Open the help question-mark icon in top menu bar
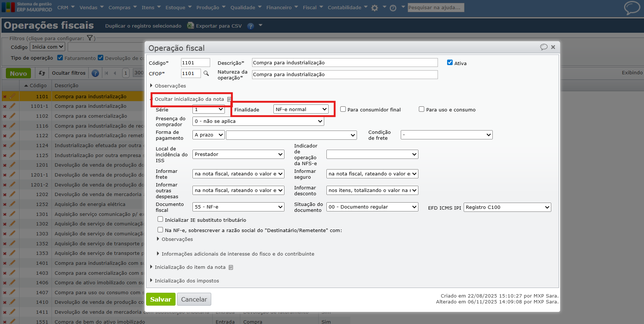 coord(393,8)
